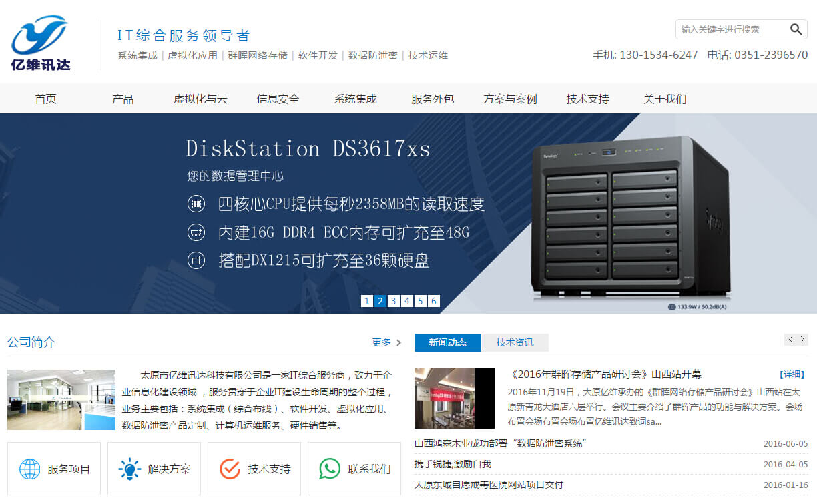Viewport: 817px width, 504px height.
Task: Open the 信息安全 menu item
Action: pos(278,99)
